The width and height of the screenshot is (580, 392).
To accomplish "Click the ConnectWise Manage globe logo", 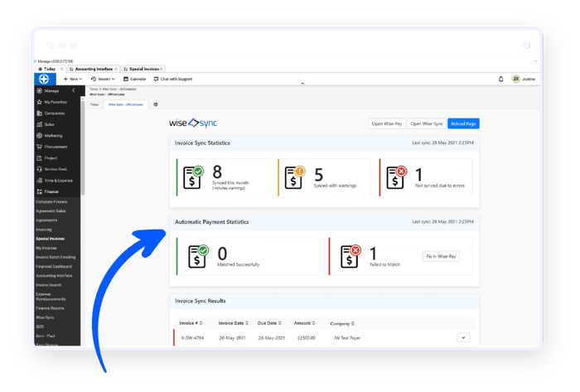I will pos(44,79).
